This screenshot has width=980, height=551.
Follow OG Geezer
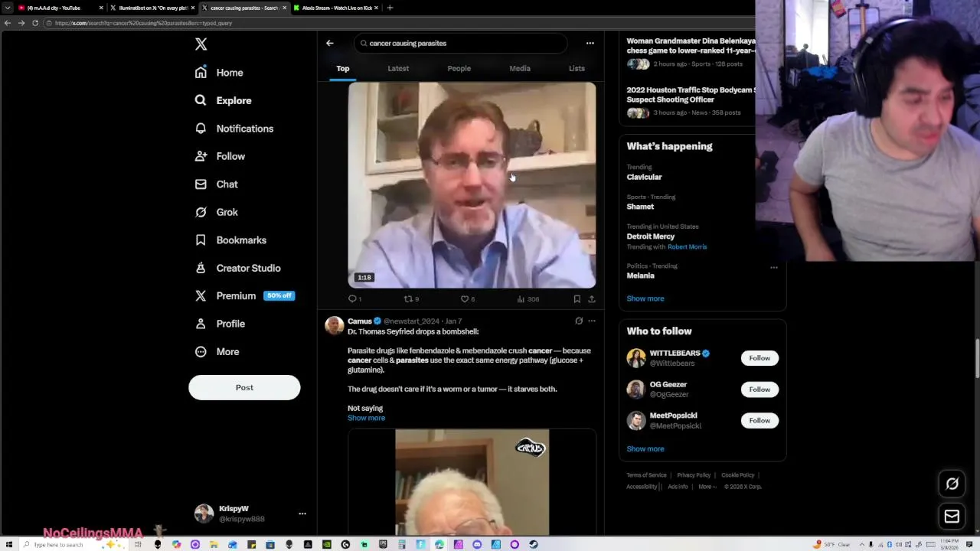point(759,390)
